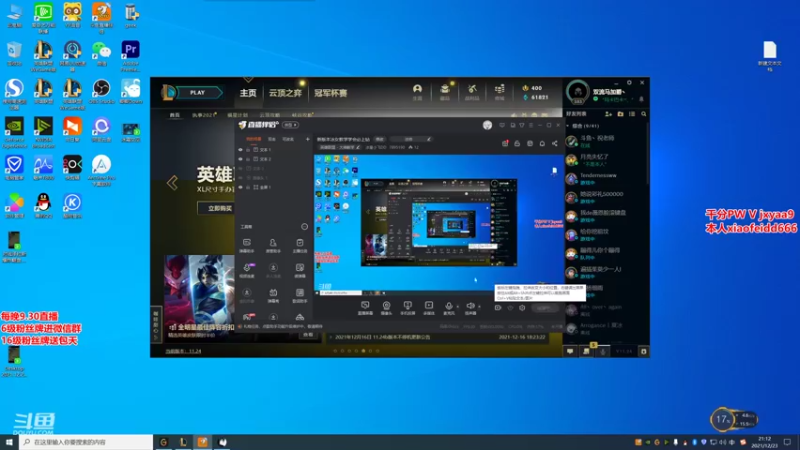Click the bug report icon at client bottom-right

[x=643, y=351]
